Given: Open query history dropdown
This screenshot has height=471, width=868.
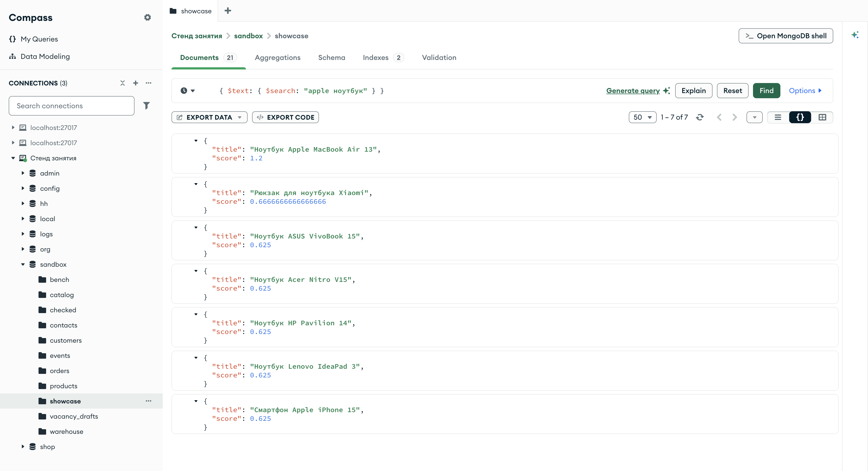Looking at the screenshot, I should [x=188, y=91].
